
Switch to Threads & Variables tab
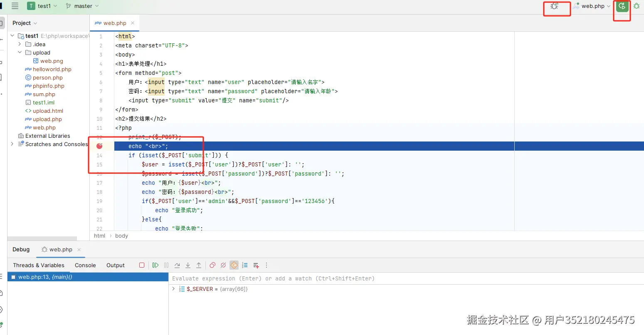coord(39,265)
